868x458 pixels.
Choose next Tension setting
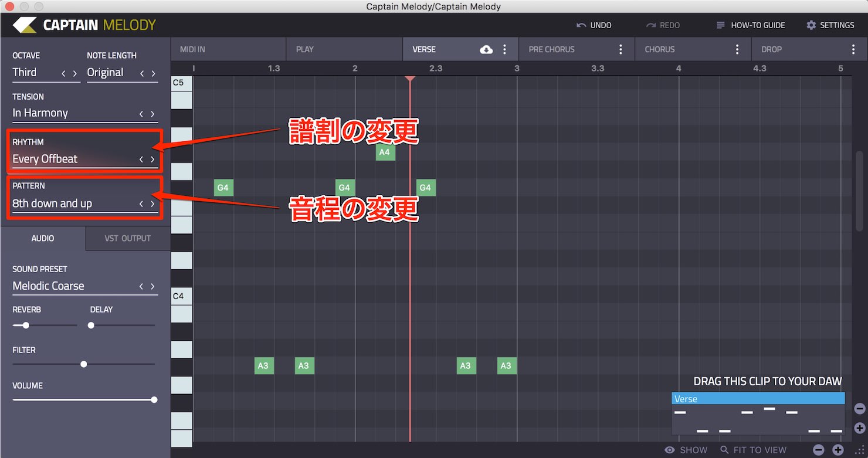(x=152, y=114)
